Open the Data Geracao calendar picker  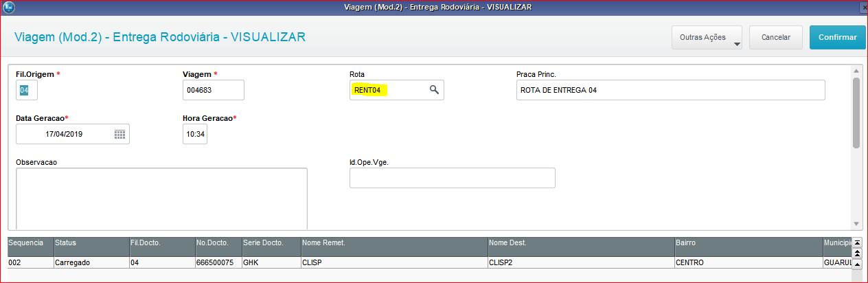[119, 135]
